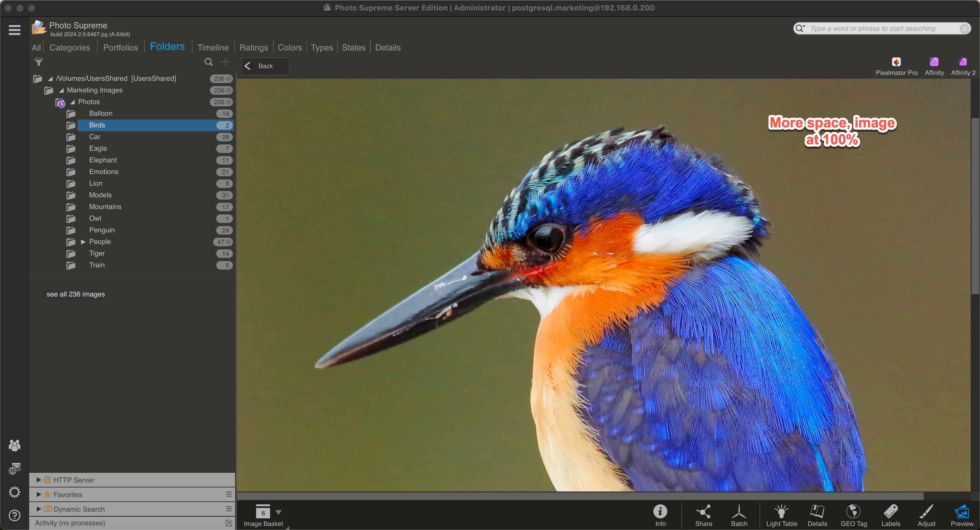Viewport: 980px width, 530px height.
Task: Switch to the All tab
Action: (36, 48)
